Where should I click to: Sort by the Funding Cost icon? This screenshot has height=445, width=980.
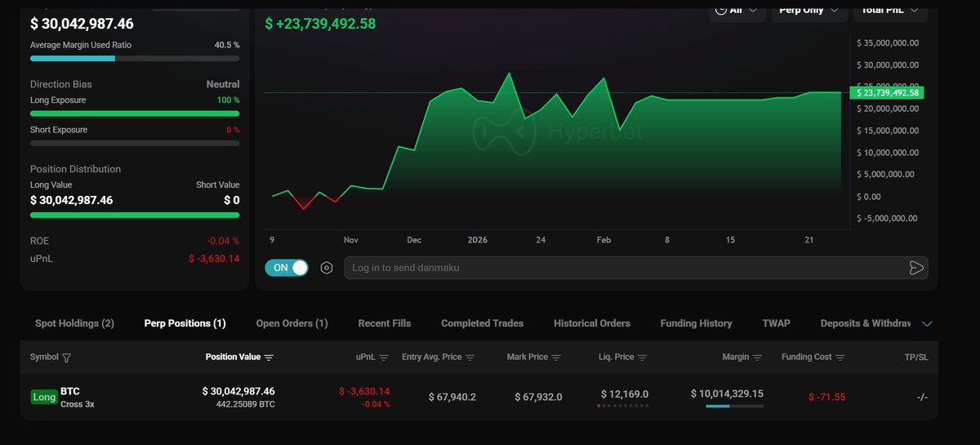click(840, 358)
